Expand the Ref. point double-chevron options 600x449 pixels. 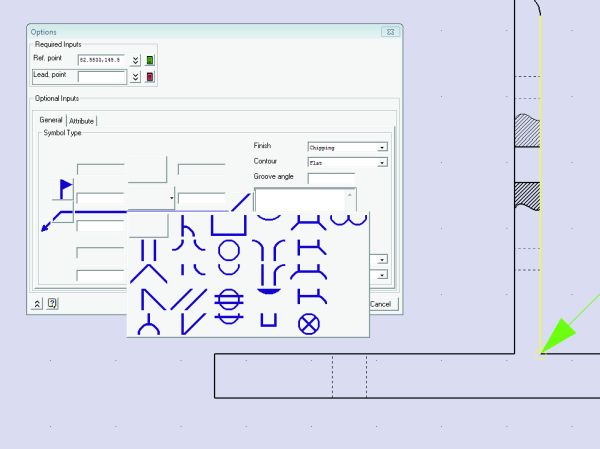pos(136,60)
